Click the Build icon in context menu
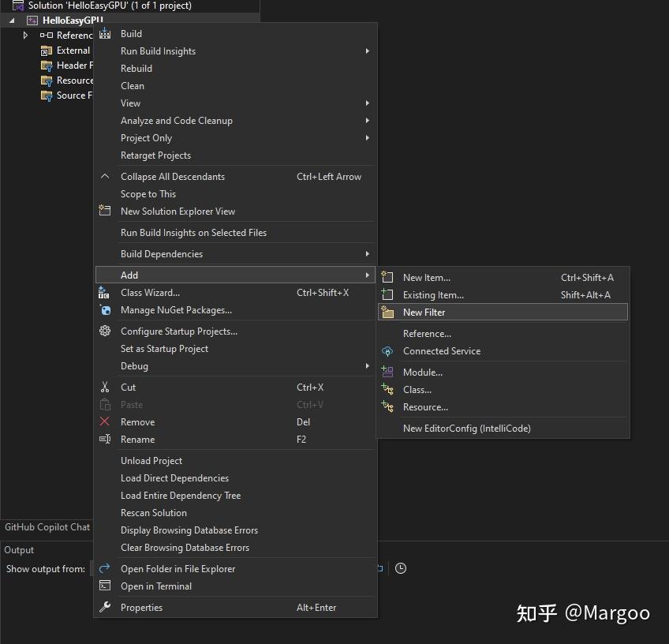 pos(105,33)
